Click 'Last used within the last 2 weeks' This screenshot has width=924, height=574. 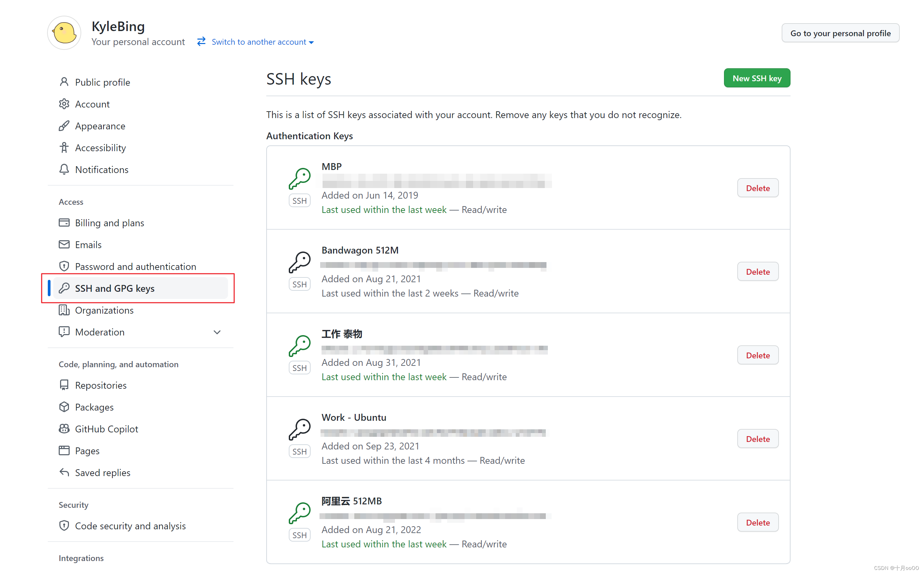coord(390,293)
